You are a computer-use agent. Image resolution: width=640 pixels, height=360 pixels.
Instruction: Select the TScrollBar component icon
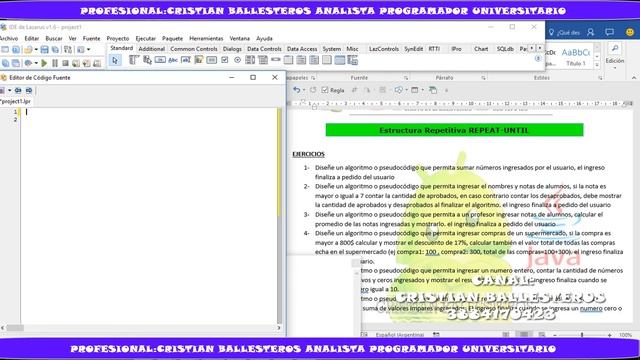(276, 60)
